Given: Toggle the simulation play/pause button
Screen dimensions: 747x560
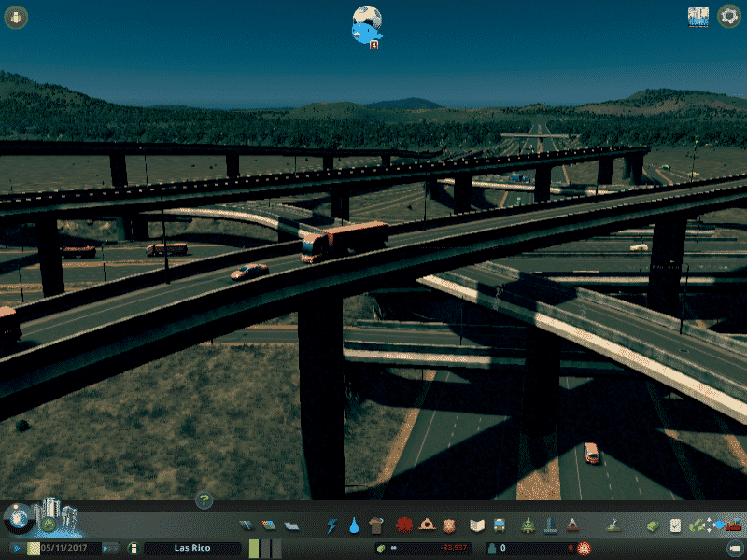Looking at the screenshot, I should (x=17, y=548).
